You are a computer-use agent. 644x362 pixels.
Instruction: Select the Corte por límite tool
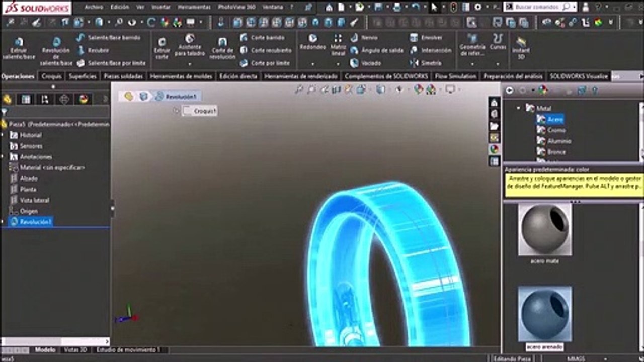click(x=265, y=63)
